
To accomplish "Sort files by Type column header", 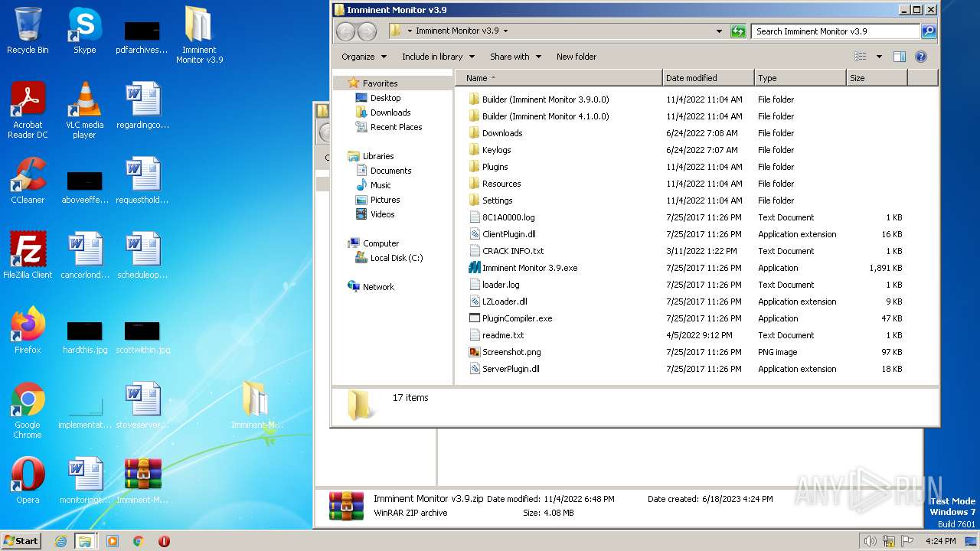I will point(800,78).
